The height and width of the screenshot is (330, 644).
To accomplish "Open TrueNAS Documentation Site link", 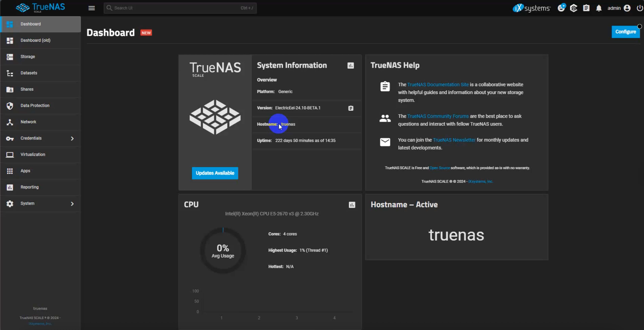I will point(438,84).
